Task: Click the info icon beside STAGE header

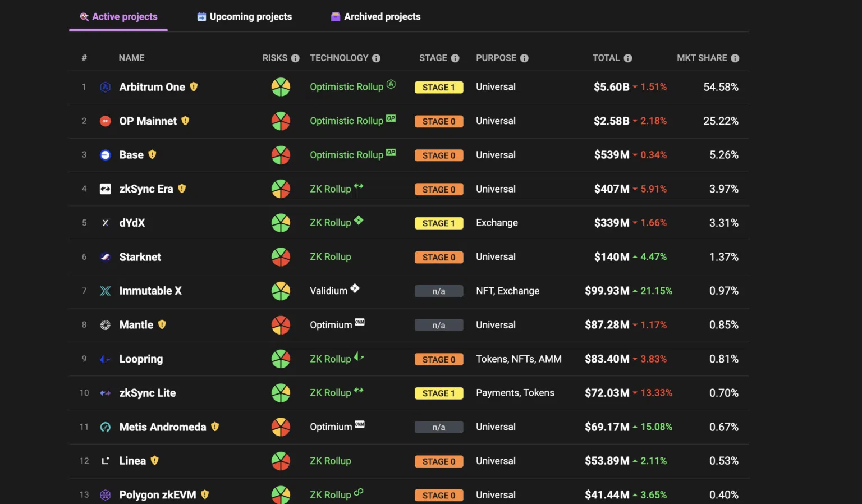Action: (455, 58)
